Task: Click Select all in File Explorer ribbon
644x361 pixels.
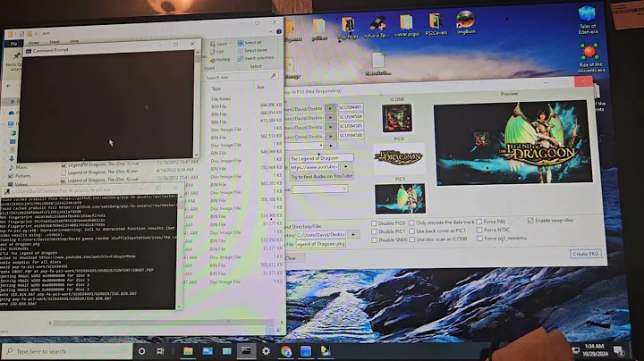Action: point(250,43)
